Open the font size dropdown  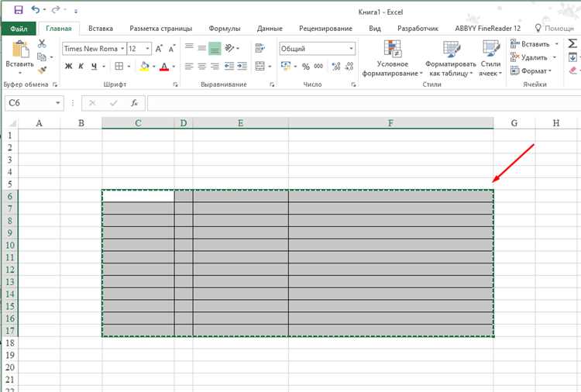click(147, 49)
